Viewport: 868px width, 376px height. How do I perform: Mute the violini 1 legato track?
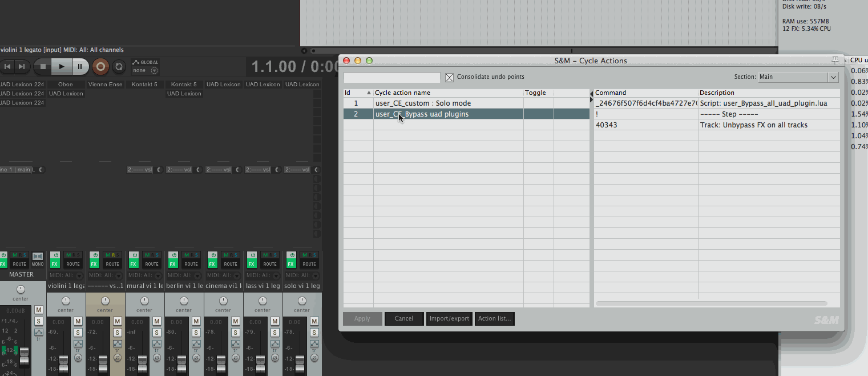[x=78, y=321]
